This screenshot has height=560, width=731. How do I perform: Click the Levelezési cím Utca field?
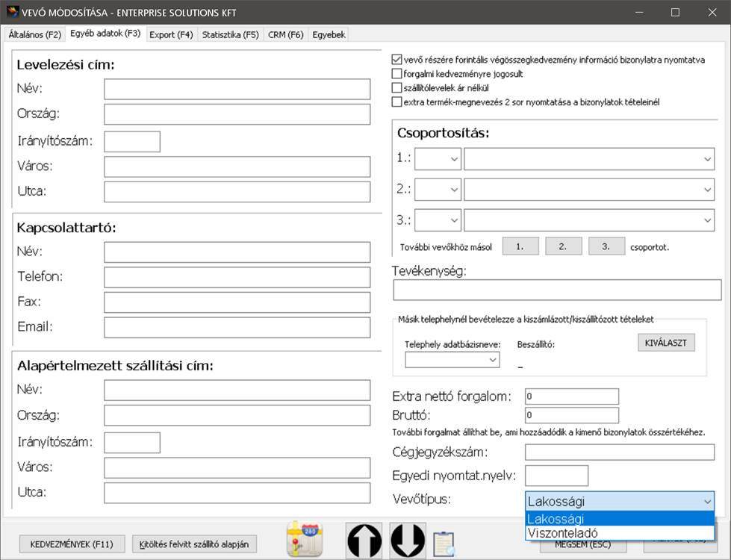point(237,192)
